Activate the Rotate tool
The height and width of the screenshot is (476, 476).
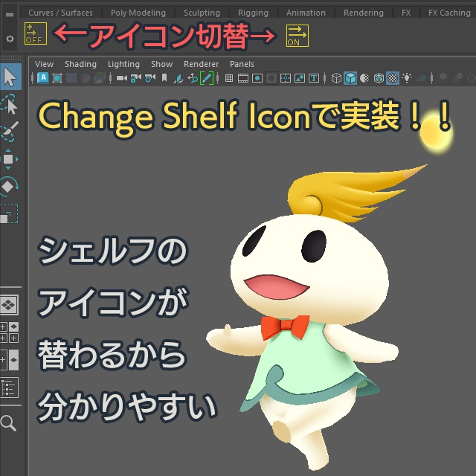click(9, 186)
